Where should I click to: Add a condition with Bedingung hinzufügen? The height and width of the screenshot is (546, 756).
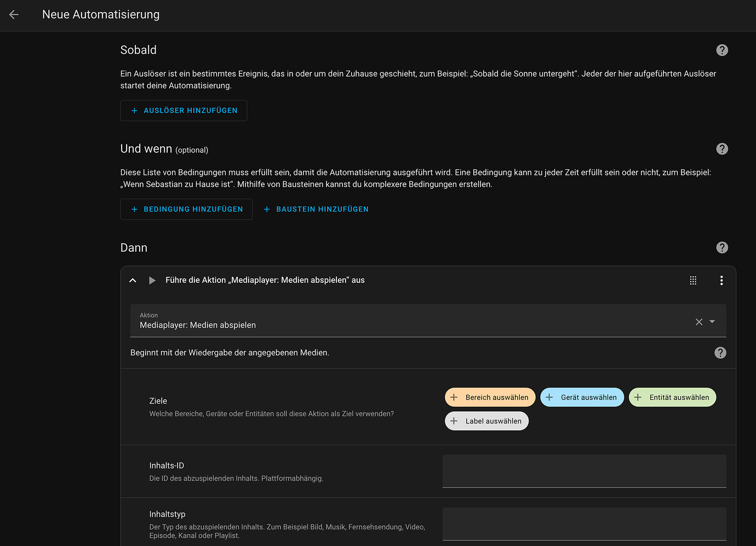tap(186, 209)
